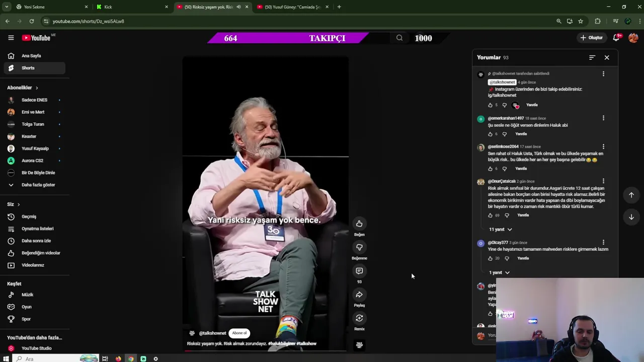
Task: Dislike @selimkose2064's comment
Action: coord(505,169)
